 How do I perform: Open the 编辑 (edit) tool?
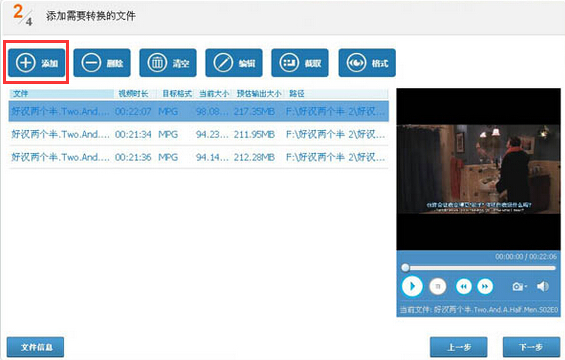(x=234, y=63)
